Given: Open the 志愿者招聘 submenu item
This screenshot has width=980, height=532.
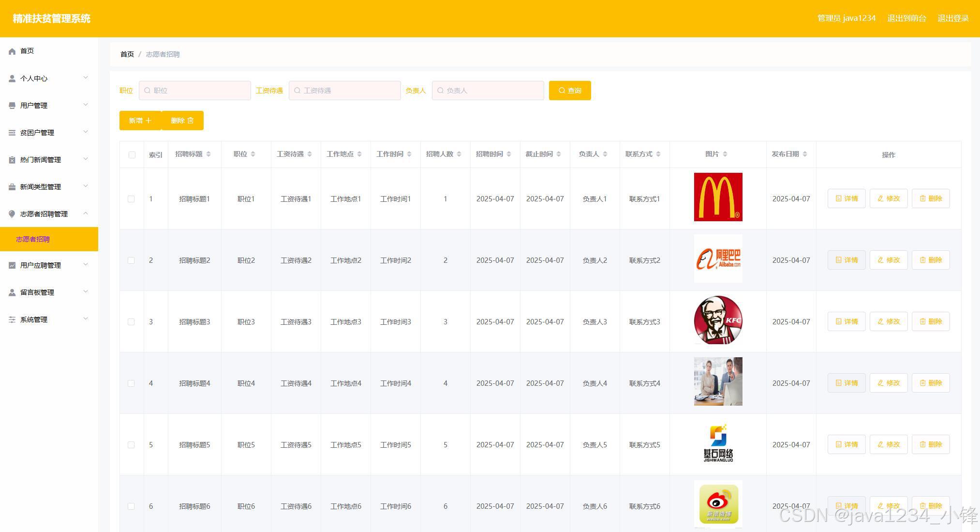Looking at the screenshot, I should [33, 239].
